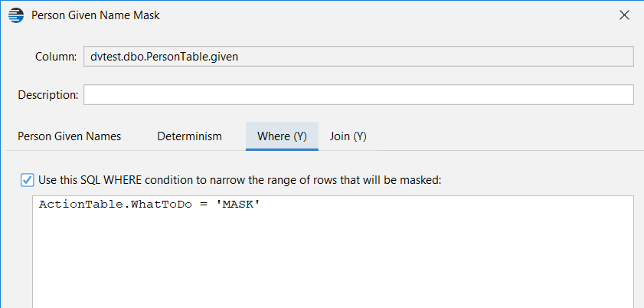
Task: Click the Column label
Action: pyautogui.click(x=56, y=57)
